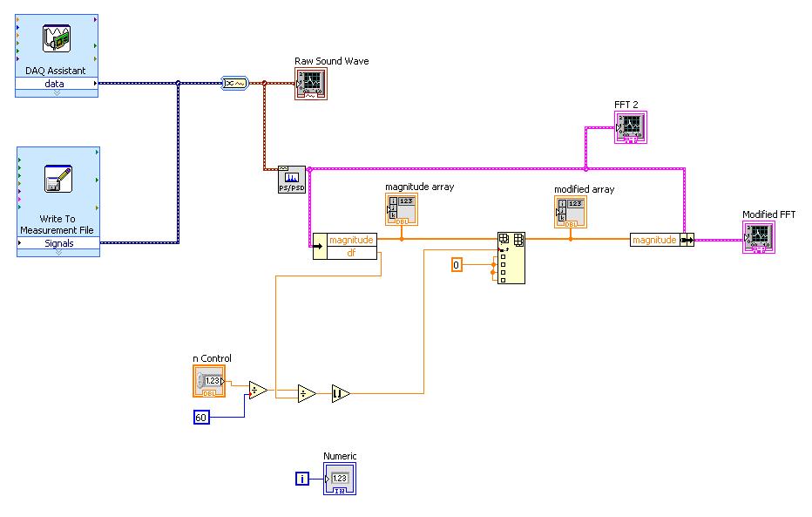812x517 pixels.
Task: Select the constant 60 below the divider
Action: point(200,417)
